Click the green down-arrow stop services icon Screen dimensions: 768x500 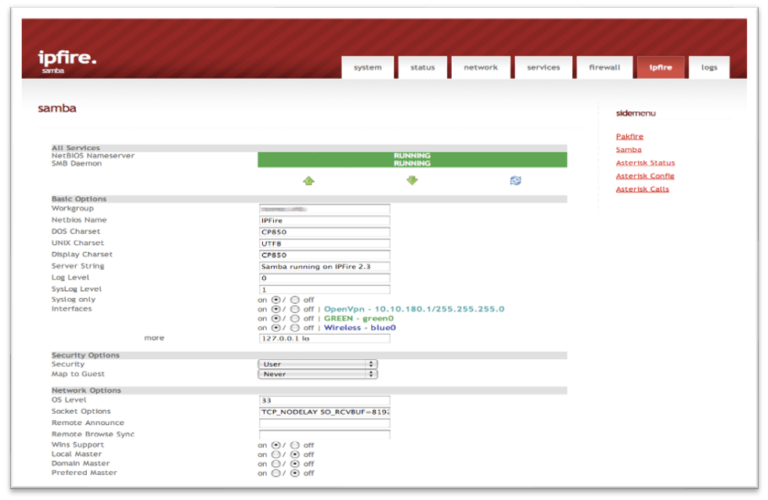[x=412, y=181]
